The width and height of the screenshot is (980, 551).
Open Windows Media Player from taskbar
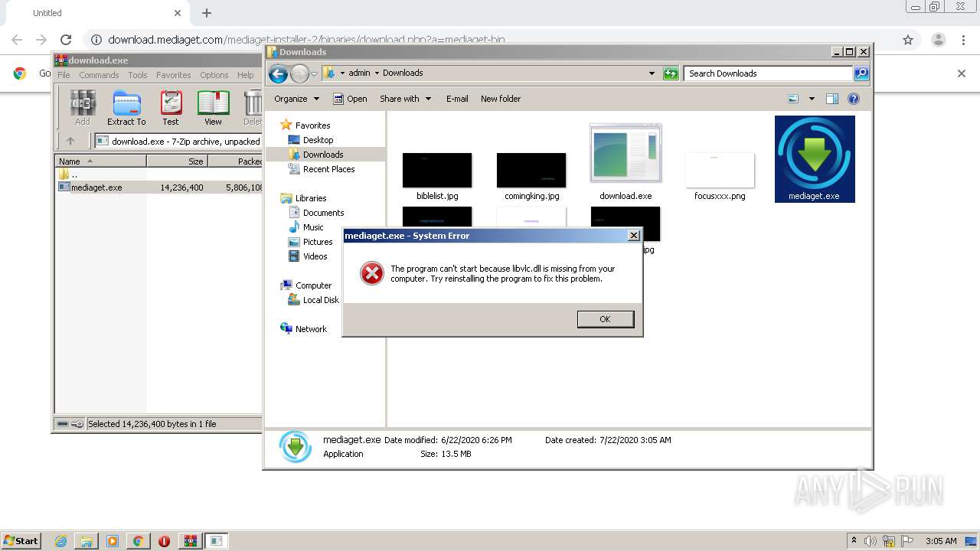[113, 541]
